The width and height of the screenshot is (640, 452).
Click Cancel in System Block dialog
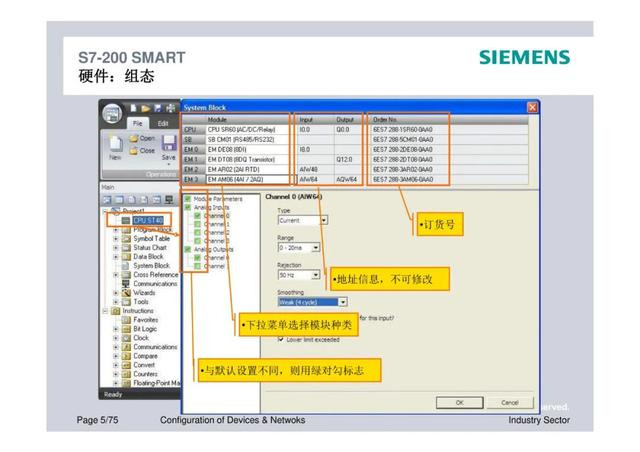point(510,403)
